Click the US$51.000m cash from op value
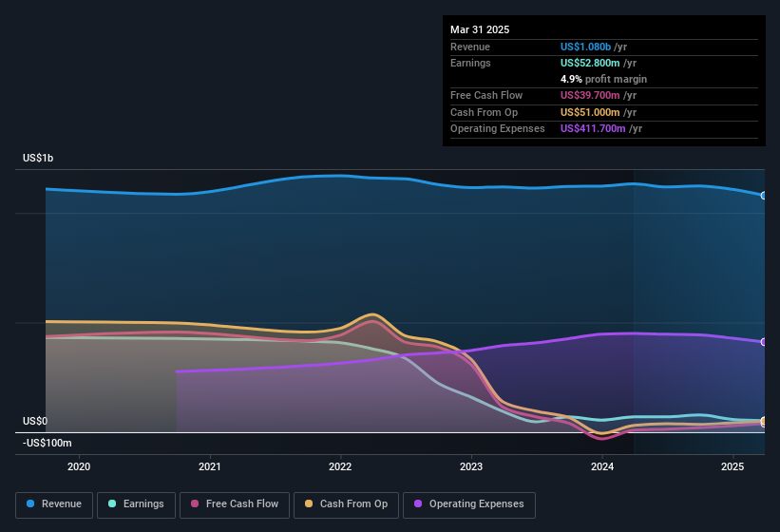 click(x=590, y=112)
